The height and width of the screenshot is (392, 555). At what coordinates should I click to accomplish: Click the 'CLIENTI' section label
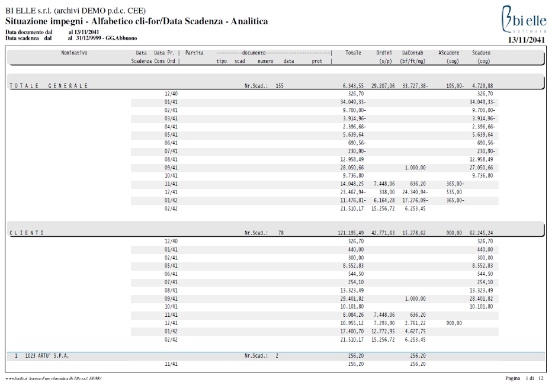point(26,233)
